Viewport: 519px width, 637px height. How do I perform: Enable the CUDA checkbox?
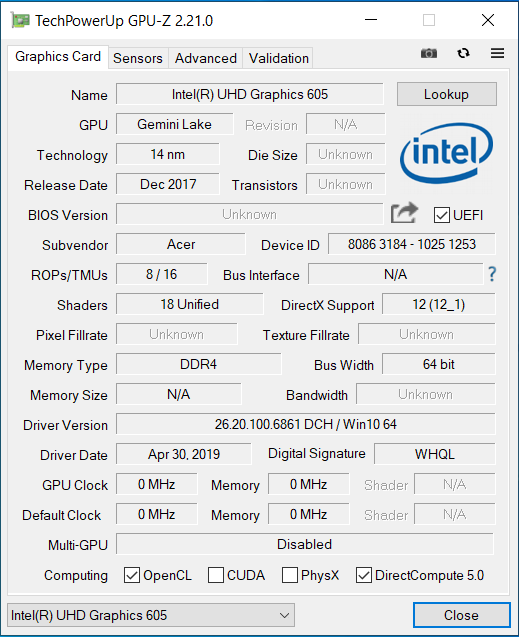[216, 575]
